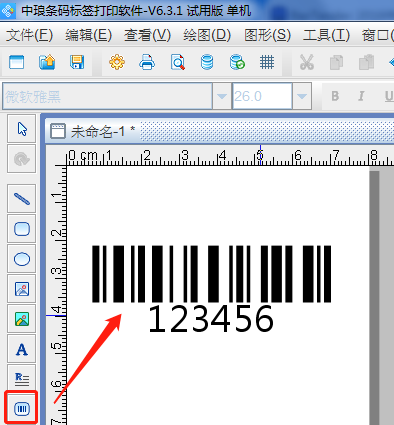Switch to the 未命名-1 document tab
Screen dimensions: 394x425
93,131
